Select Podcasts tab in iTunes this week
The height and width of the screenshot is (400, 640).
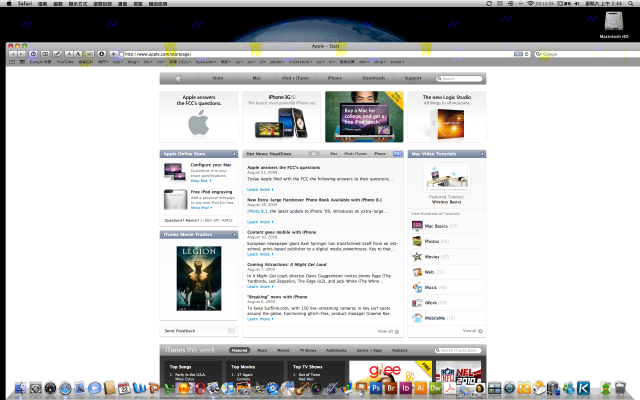click(400, 350)
